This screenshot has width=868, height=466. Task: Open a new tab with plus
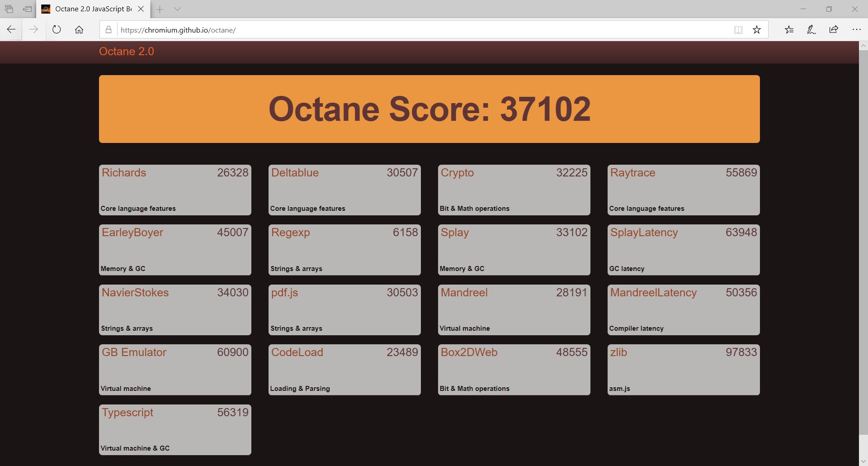[x=160, y=9]
